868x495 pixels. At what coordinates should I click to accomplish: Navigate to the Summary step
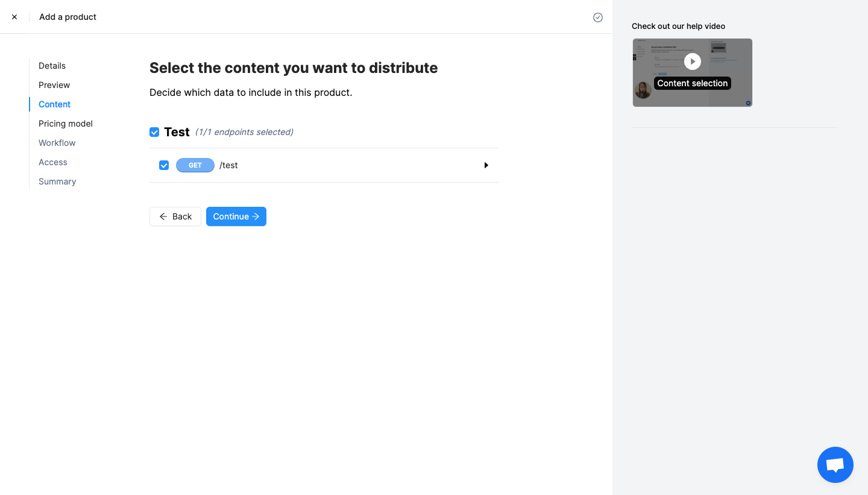pos(57,181)
